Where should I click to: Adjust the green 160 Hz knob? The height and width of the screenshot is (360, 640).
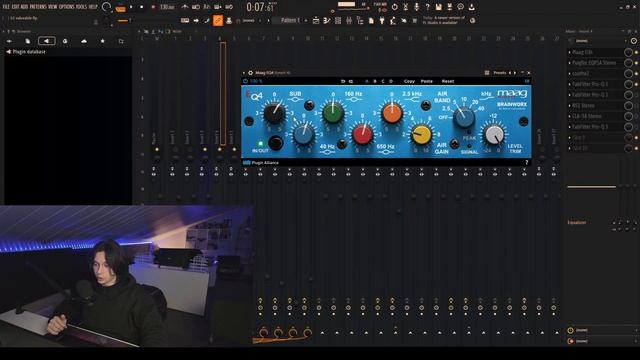tap(333, 113)
